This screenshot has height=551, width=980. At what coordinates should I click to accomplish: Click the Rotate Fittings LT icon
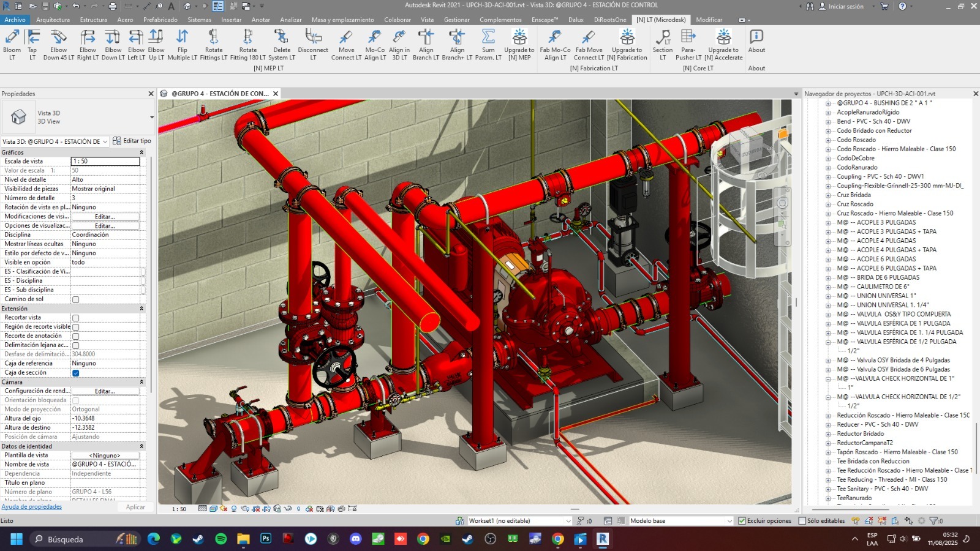[213, 37]
